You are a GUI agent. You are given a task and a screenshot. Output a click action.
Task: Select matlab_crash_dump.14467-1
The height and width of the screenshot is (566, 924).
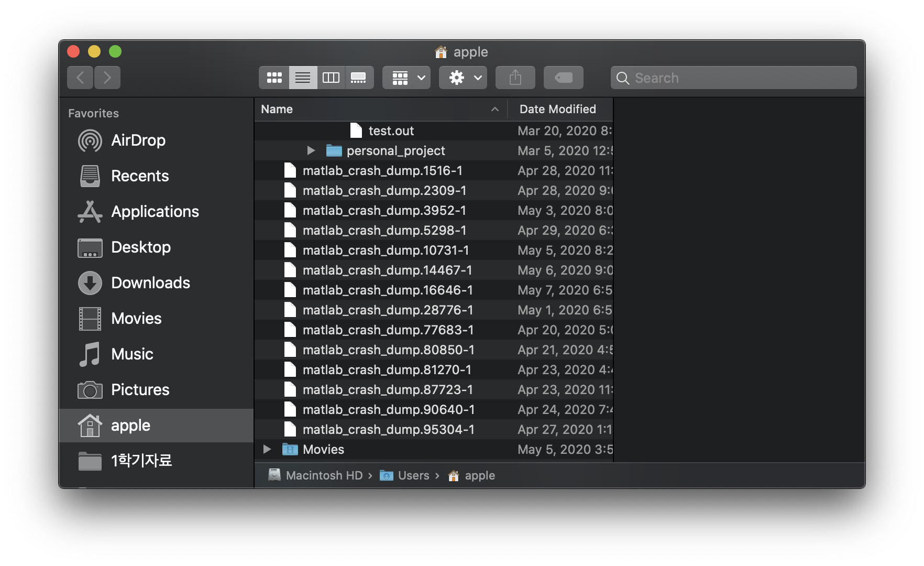pos(434,270)
